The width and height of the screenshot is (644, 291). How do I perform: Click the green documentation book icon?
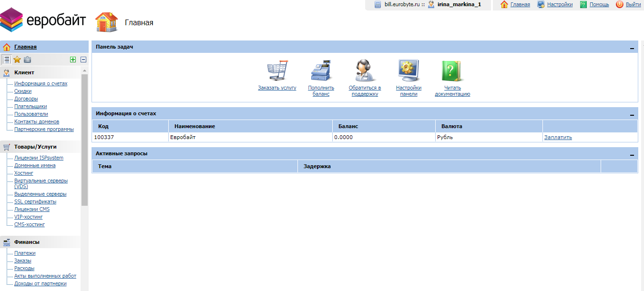[x=452, y=71]
